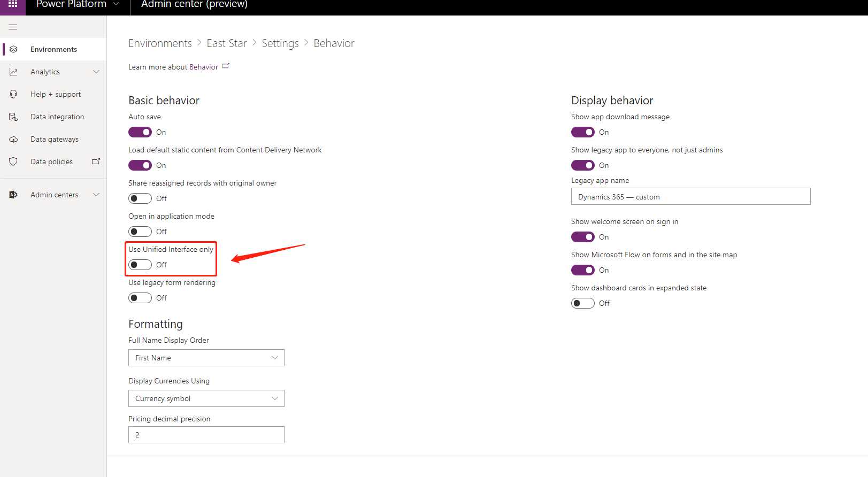Click the Formatting section heading

156,324
